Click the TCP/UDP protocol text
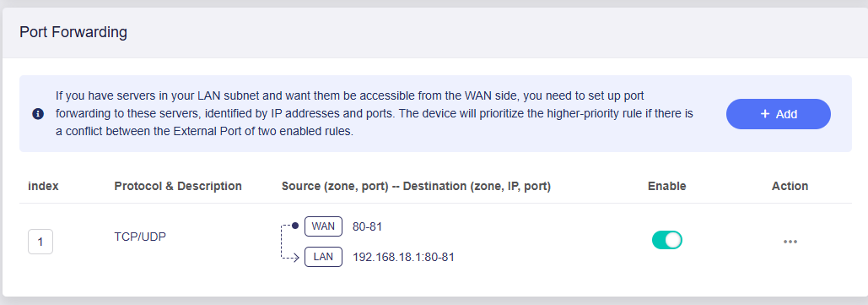Screen dimensions: 868x305 click(x=140, y=237)
